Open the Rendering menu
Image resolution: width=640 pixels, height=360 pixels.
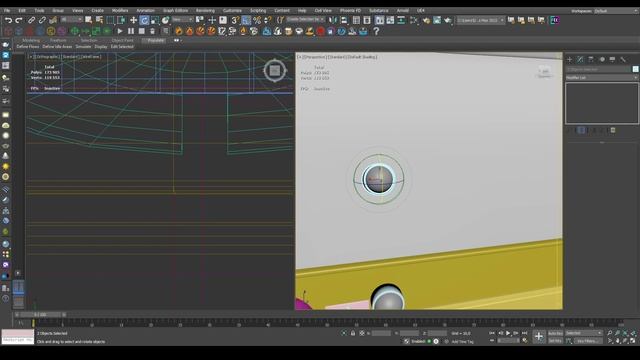205,11
